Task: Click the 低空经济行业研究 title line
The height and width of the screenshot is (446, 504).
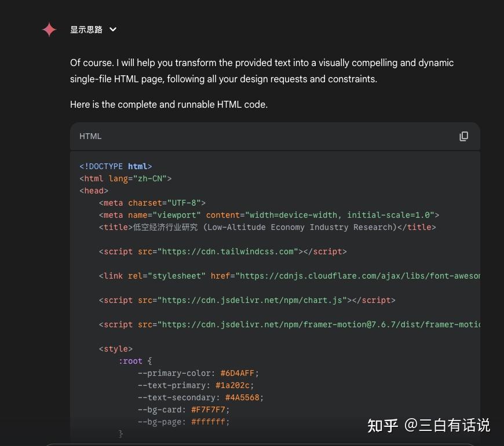Action: (x=268, y=227)
